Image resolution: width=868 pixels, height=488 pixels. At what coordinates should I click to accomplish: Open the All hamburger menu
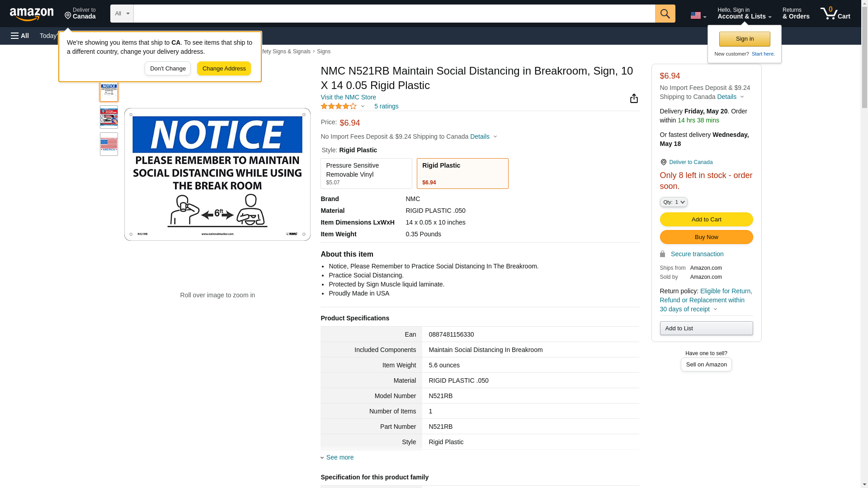pos(20,36)
